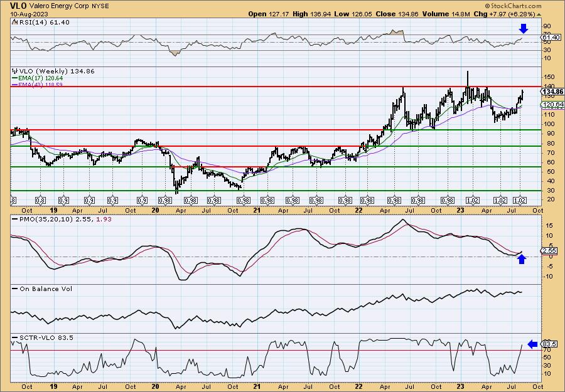Image resolution: width=565 pixels, height=392 pixels.
Task: Click the VLO (Weekly) 134.86 price legend
Action: 56,72
